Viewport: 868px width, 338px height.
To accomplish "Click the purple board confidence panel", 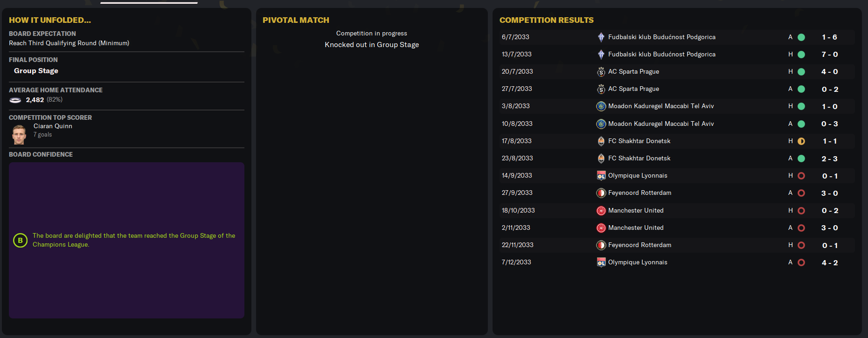I will [126, 240].
